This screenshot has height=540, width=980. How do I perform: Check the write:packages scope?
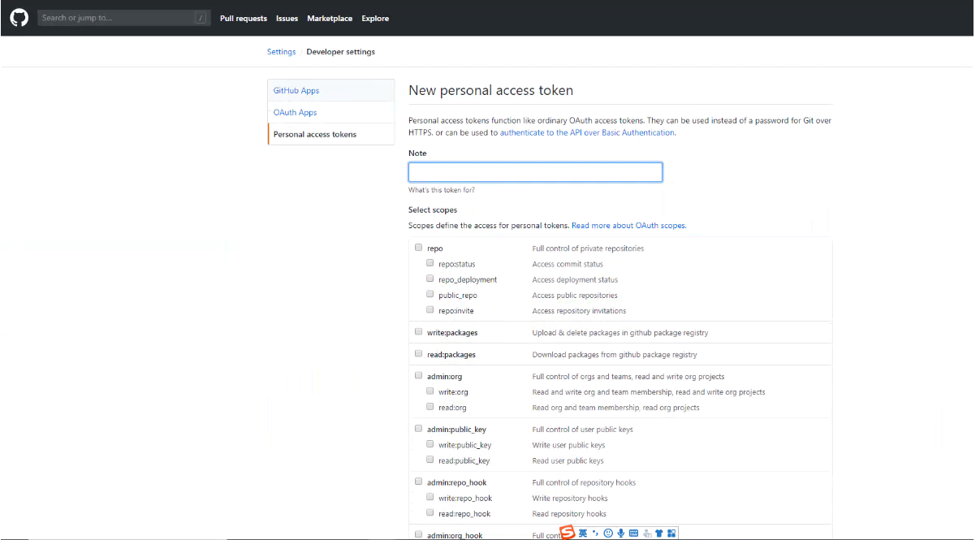[x=419, y=332]
